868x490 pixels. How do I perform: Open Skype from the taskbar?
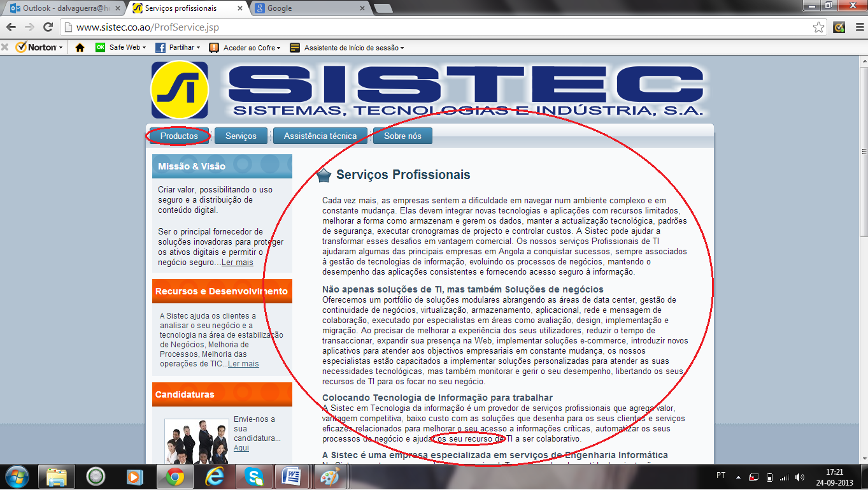(254, 477)
